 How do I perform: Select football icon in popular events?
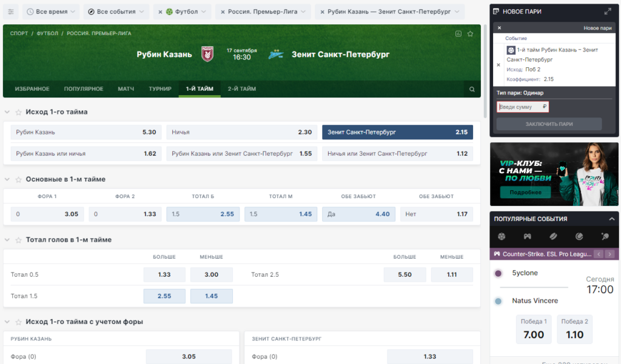pyautogui.click(x=502, y=236)
